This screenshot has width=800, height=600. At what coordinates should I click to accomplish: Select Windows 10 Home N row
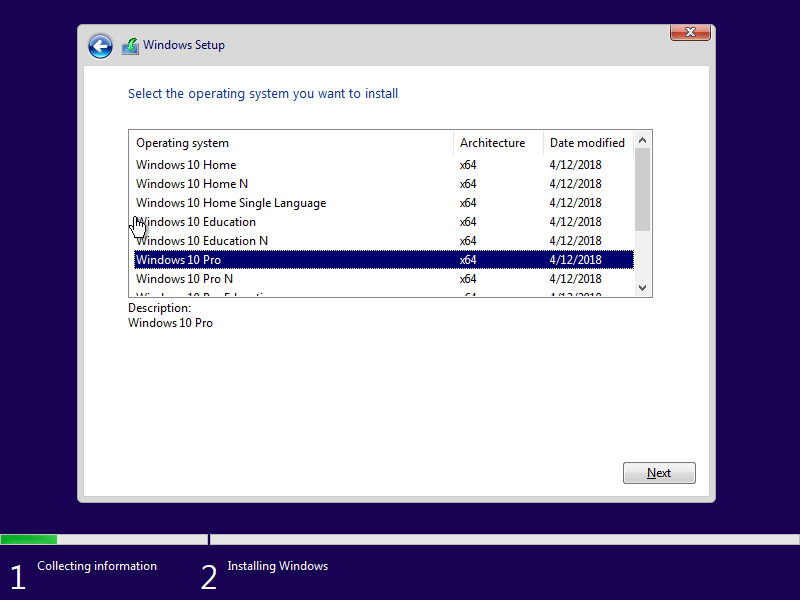point(384,184)
